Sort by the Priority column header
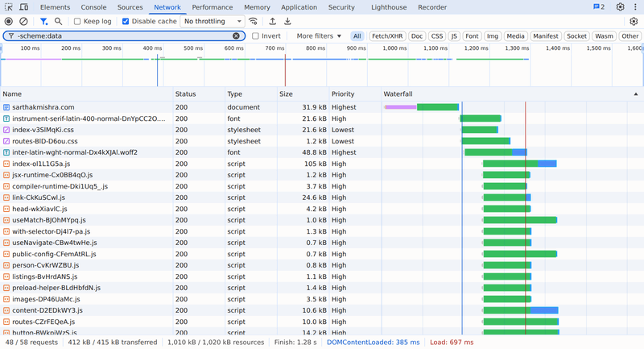This screenshot has width=644, height=349. coord(355,94)
